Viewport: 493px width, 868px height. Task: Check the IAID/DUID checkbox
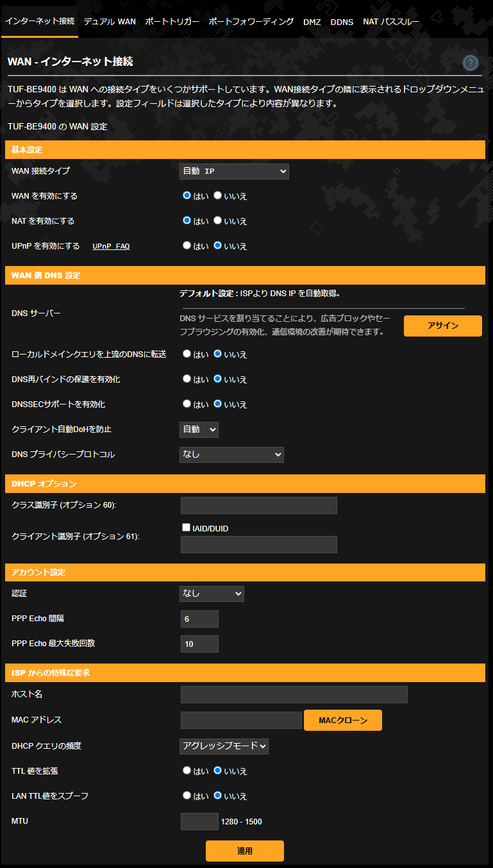click(187, 528)
